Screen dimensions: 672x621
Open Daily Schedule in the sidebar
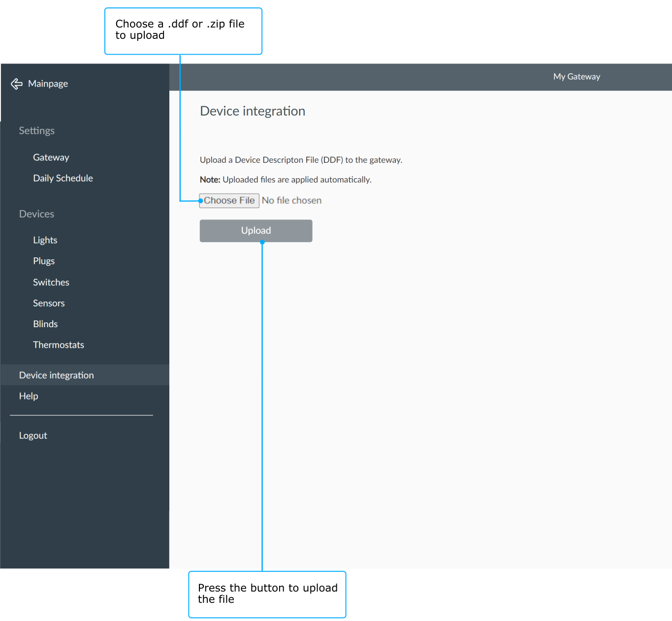click(63, 178)
